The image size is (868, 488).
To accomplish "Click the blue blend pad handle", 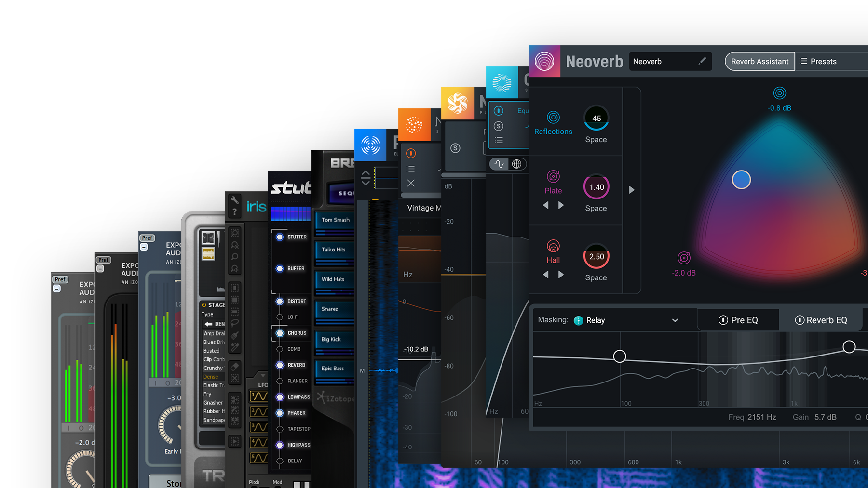I will pyautogui.click(x=741, y=180).
